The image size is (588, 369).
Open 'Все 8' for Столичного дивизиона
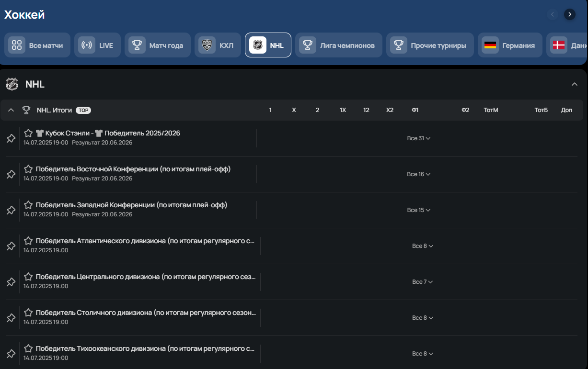click(423, 318)
